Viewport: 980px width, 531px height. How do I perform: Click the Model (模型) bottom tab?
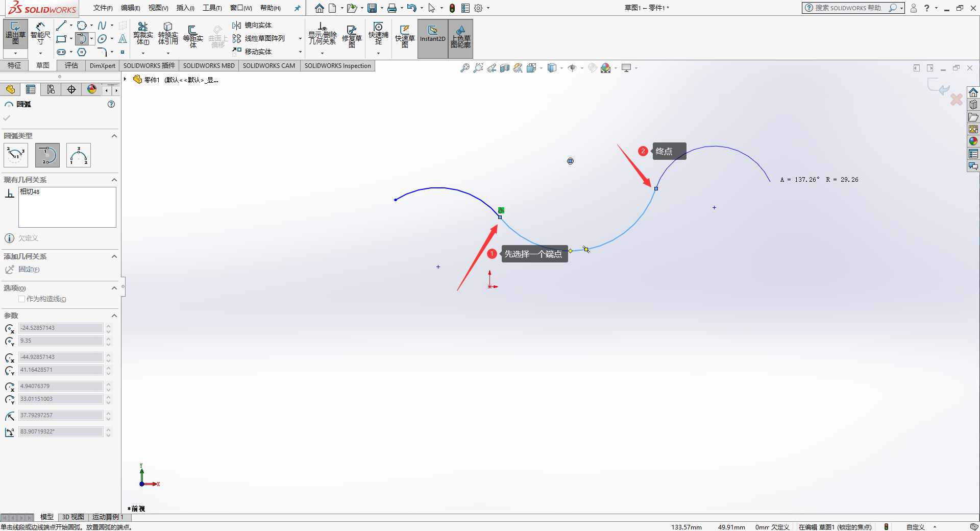point(47,517)
